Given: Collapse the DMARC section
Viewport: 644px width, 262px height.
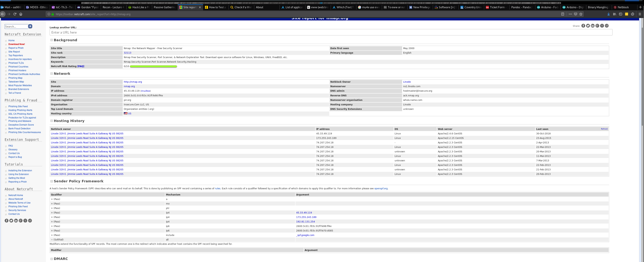Looking at the screenshot, I should tap(52, 259).
